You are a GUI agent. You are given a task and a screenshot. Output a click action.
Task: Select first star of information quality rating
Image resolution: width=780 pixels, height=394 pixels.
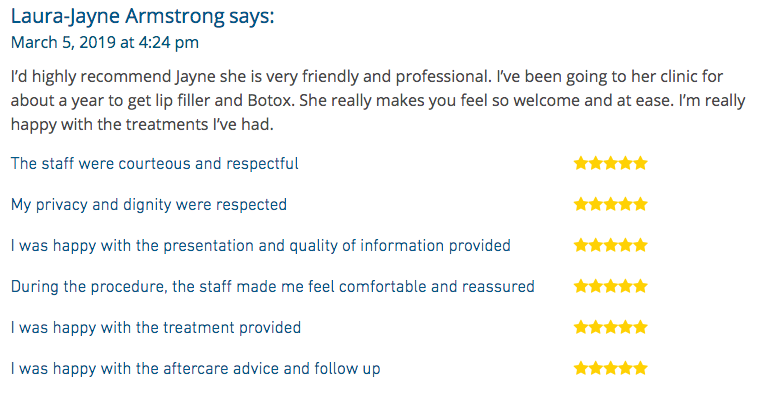click(581, 245)
